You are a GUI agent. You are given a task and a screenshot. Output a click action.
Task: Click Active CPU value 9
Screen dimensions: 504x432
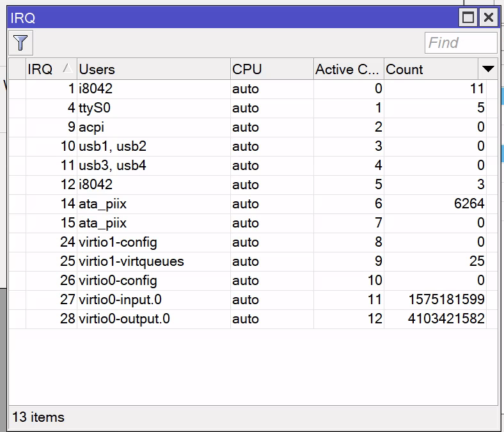(x=379, y=261)
